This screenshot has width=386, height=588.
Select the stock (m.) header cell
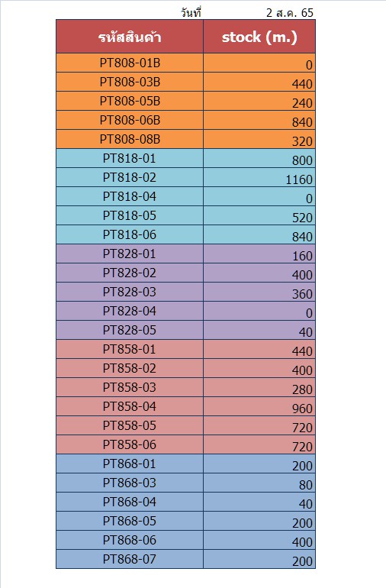coord(259,37)
